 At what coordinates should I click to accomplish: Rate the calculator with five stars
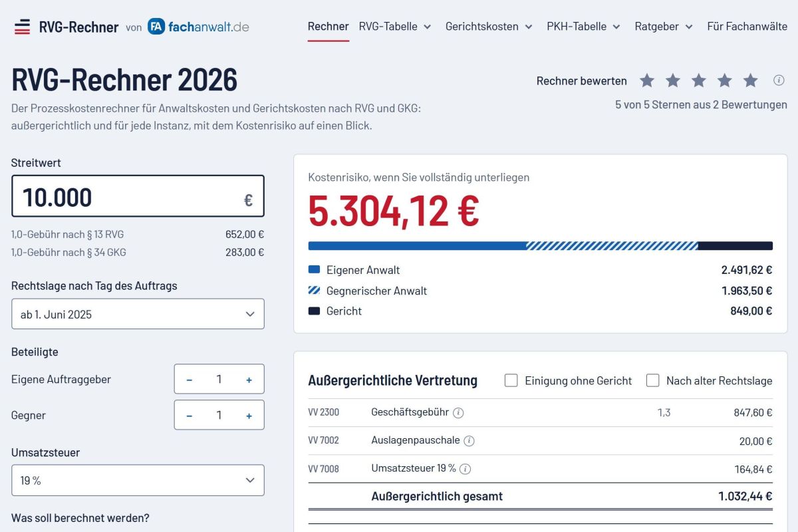751,80
